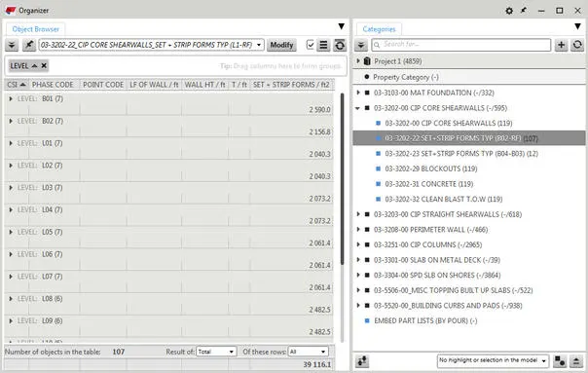Select 03-3203-00 CIP STRAIGHT SHEARWALLS category

[448, 214]
